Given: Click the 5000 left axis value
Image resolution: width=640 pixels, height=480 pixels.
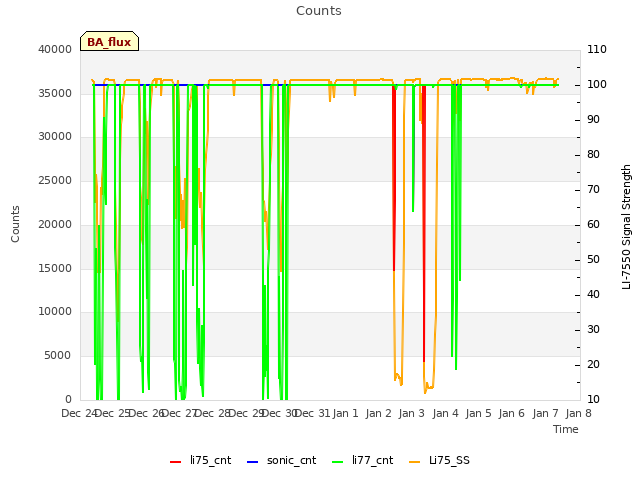Looking at the screenshot, I should [x=58, y=356].
